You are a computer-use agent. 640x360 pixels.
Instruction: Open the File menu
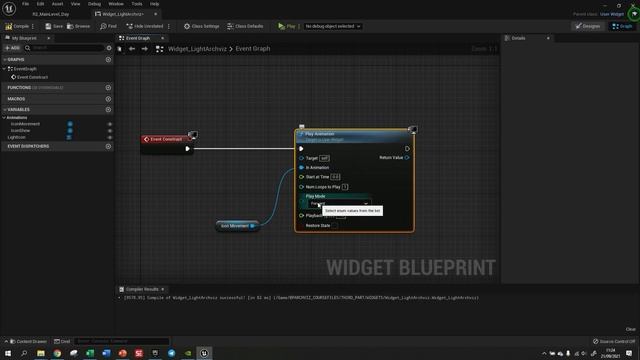[25, 4]
